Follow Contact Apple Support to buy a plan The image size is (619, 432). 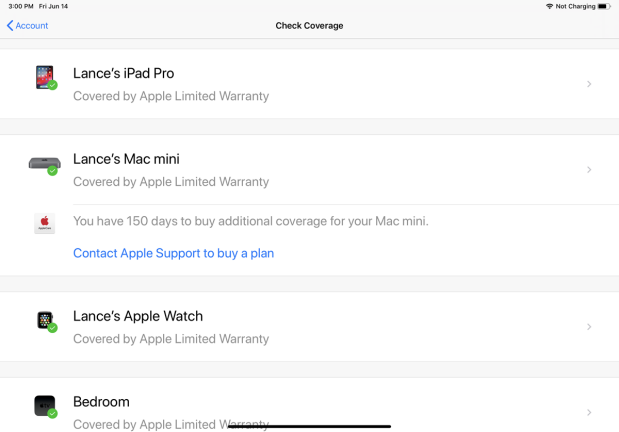[x=173, y=253]
